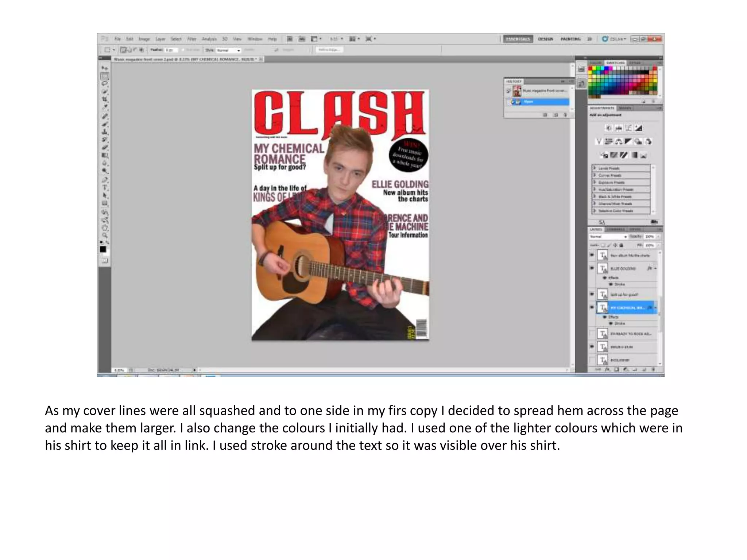Select the Essentials workspace button
This screenshot has width=747, height=560.
(518, 39)
